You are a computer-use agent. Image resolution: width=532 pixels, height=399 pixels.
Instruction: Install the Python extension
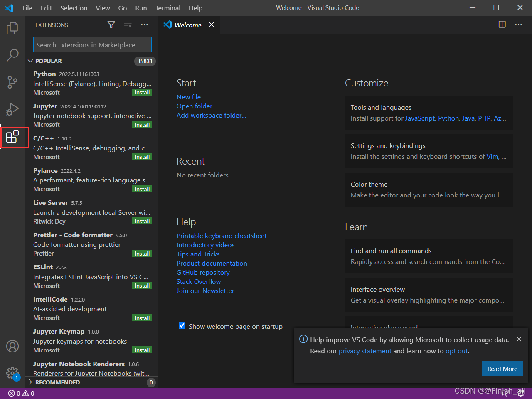(142, 93)
